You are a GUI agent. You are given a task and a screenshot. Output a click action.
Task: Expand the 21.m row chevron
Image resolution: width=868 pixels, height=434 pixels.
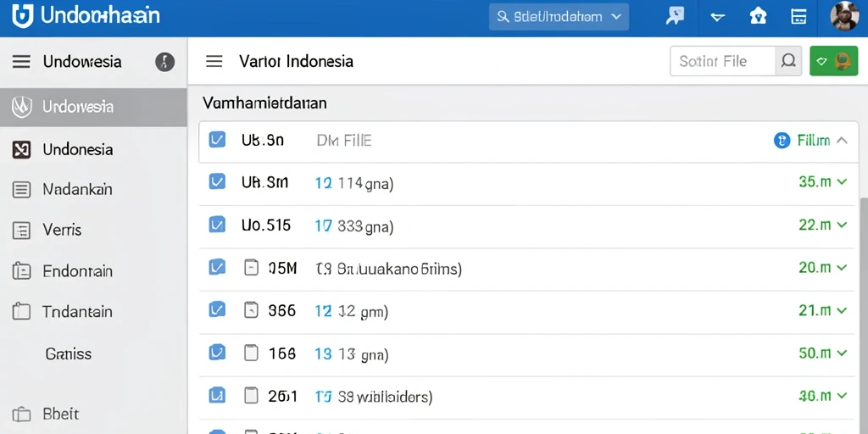pyautogui.click(x=842, y=311)
